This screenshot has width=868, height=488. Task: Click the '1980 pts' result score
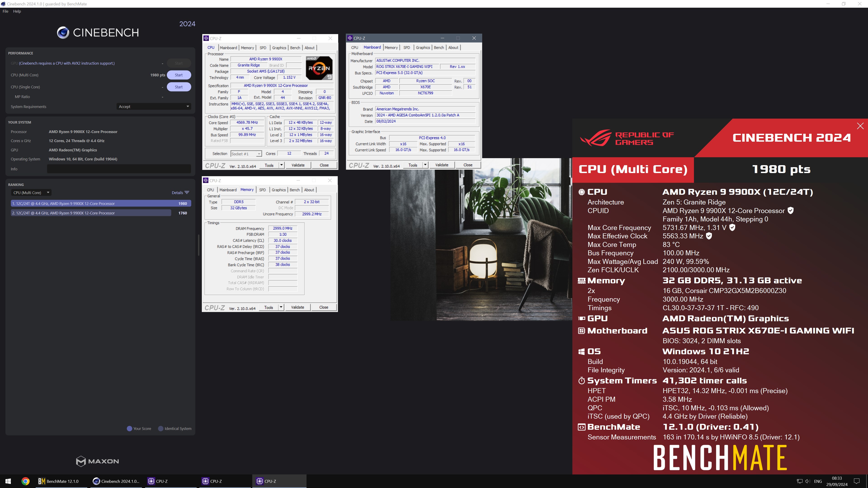[781, 169]
